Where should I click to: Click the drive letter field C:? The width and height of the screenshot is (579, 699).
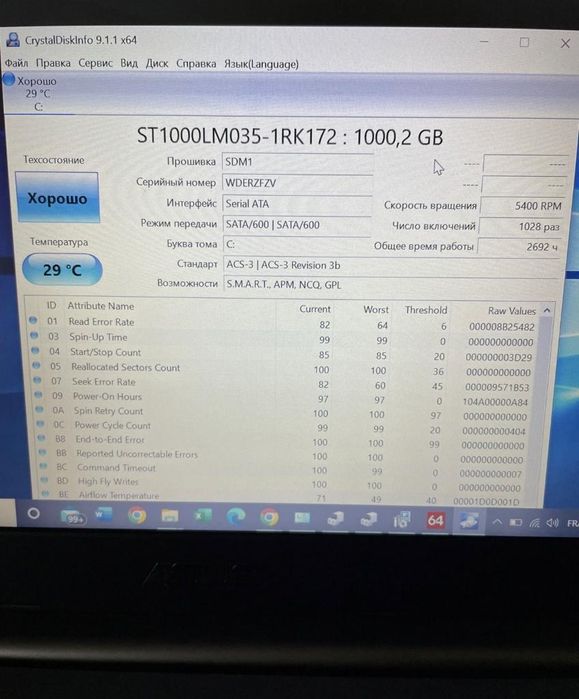click(297, 244)
